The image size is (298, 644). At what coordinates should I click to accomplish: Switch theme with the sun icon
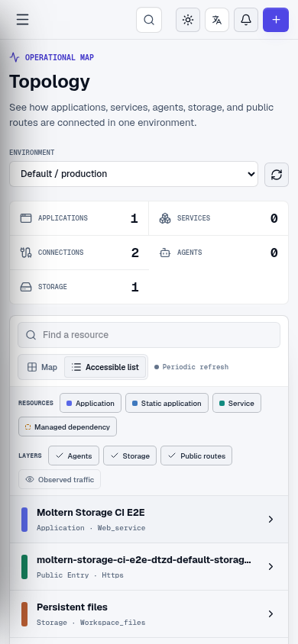click(x=188, y=20)
